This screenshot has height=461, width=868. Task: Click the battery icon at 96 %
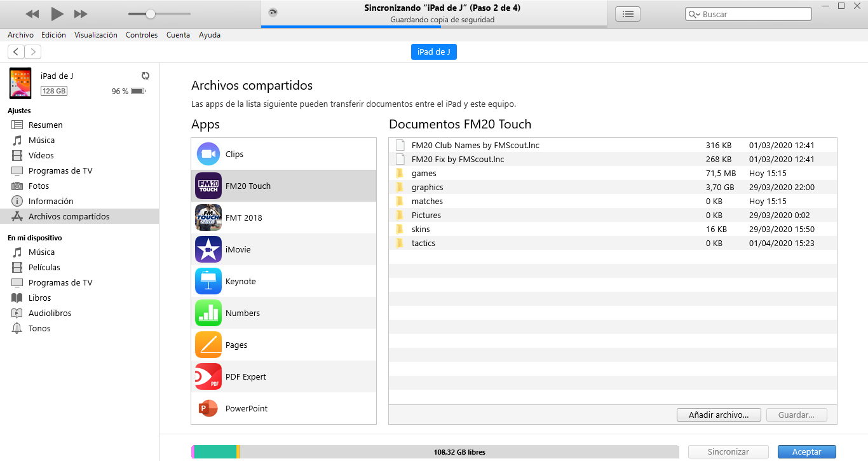[x=139, y=91]
